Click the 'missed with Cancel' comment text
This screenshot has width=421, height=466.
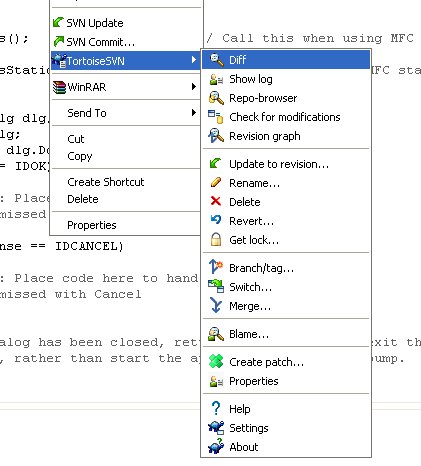pos(70,294)
